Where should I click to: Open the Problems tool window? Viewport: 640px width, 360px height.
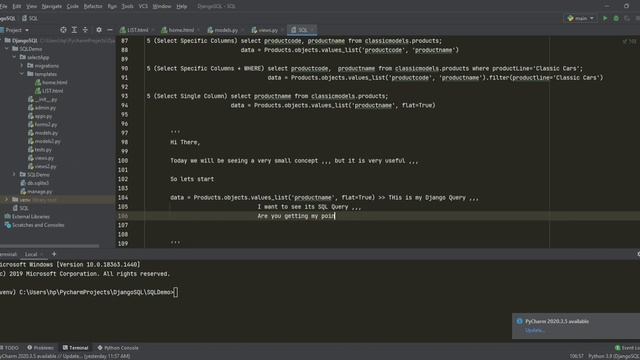[x=40, y=348]
